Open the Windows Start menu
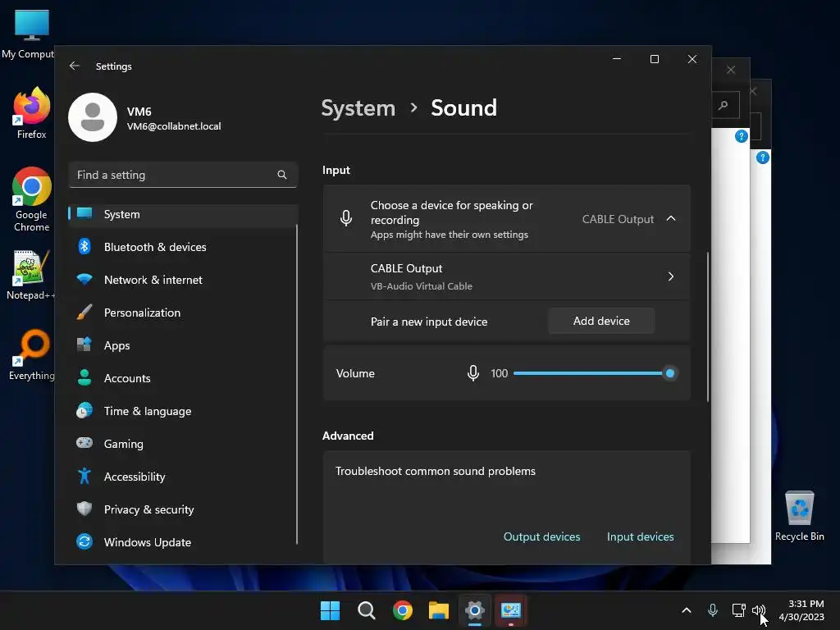840x630 pixels. (x=330, y=610)
